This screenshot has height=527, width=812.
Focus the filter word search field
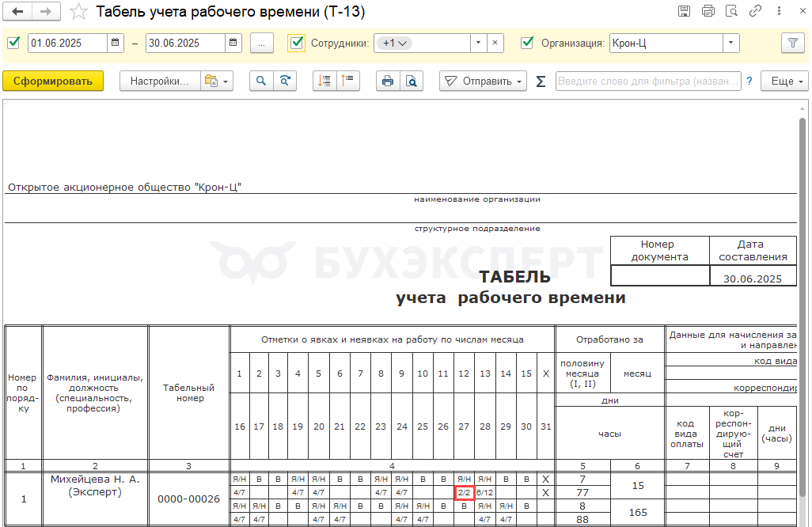coord(648,82)
